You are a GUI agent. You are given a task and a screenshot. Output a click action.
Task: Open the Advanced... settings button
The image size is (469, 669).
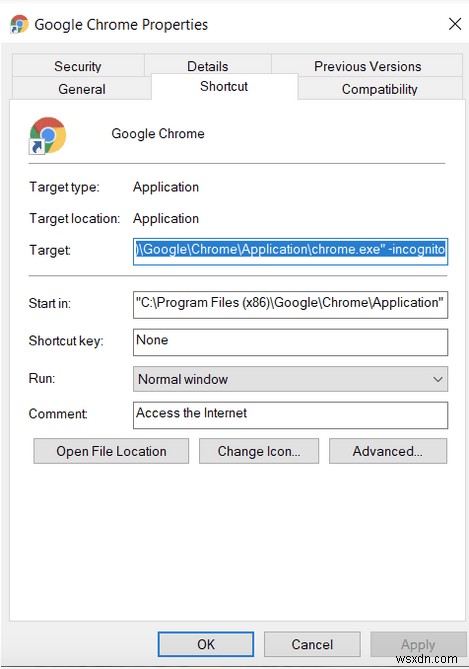(x=388, y=451)
